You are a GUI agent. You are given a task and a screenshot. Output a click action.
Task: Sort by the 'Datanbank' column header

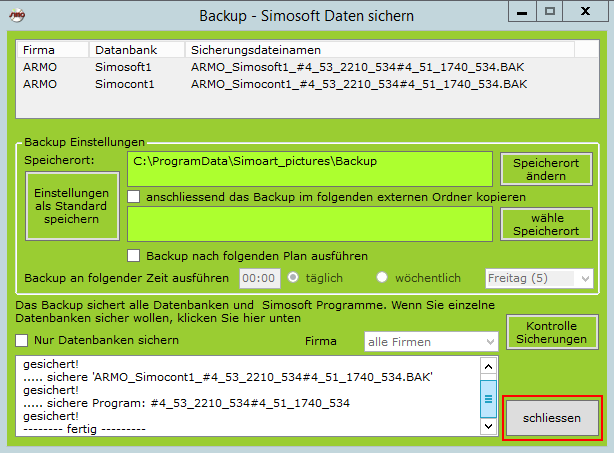(x=120, y=48)
